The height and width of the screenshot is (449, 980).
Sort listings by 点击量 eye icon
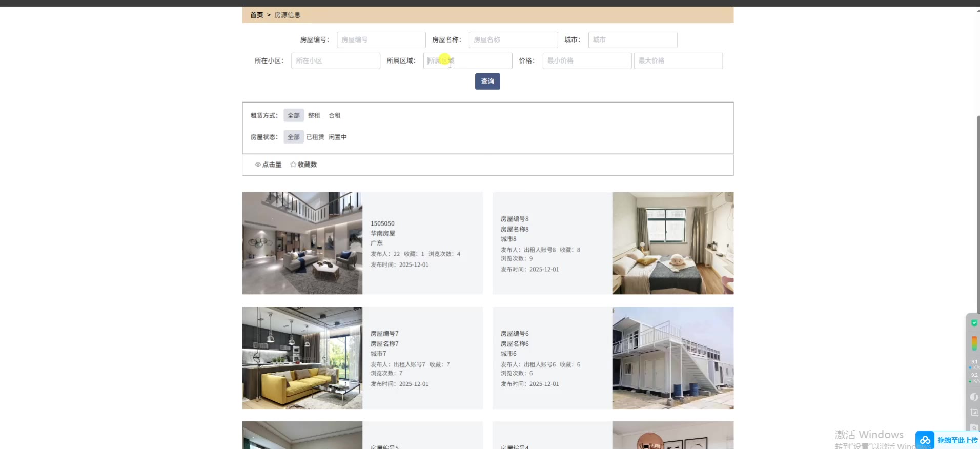[258, 165]
